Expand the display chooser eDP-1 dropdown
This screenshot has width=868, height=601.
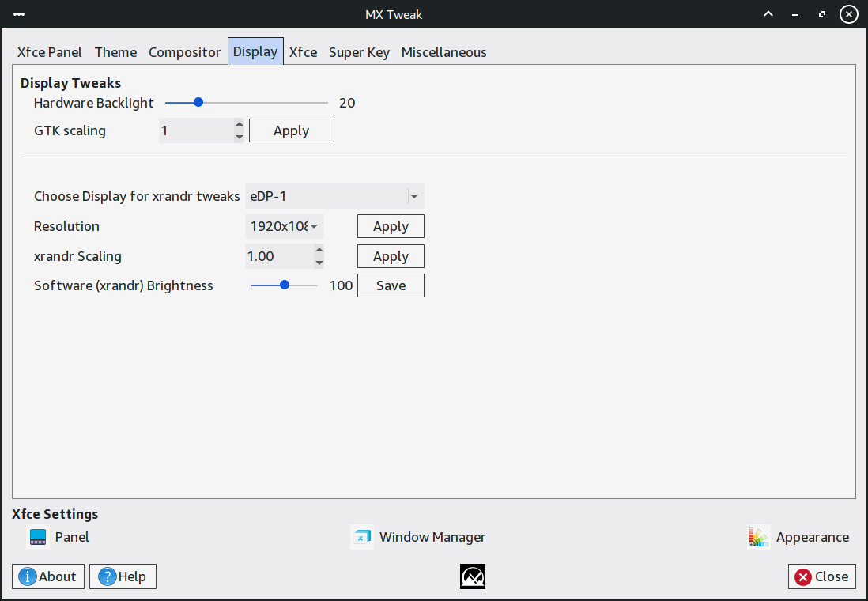[x=414, y=196]
